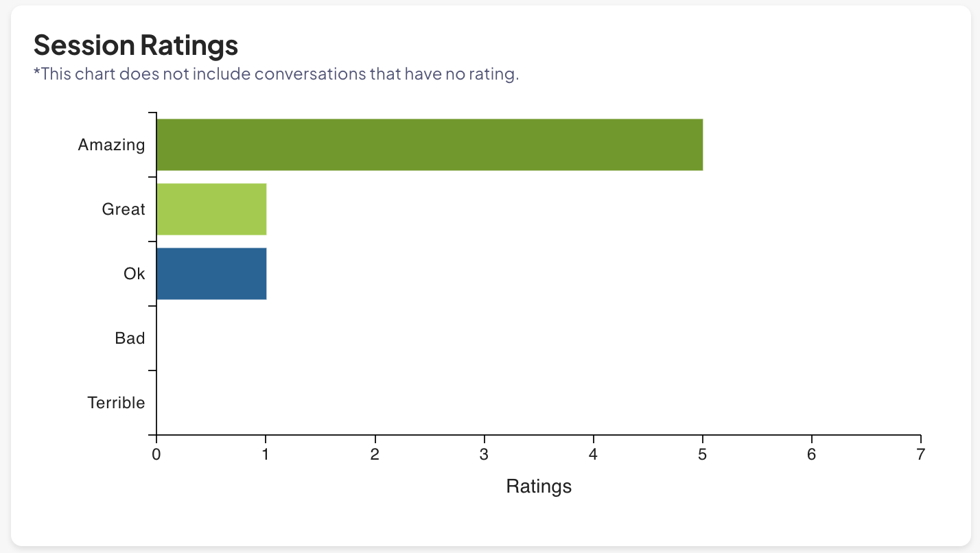Click x-axis tick label 3
The image size is (980, 553).
point(484,454)
